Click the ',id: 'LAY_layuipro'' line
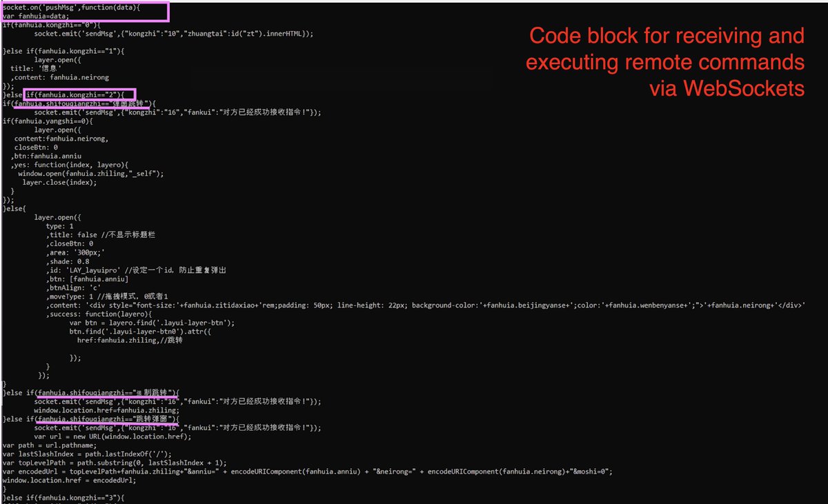The image size is (828, 504). click(136, 270)
